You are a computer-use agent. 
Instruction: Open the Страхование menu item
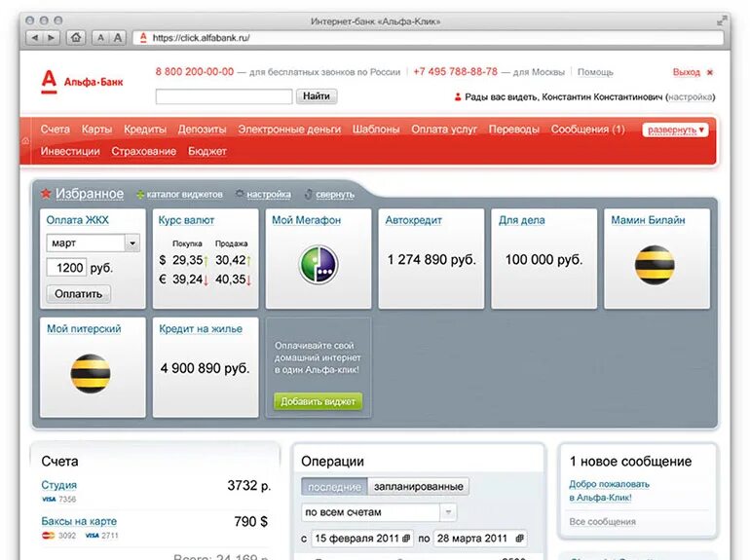point(144,151)
